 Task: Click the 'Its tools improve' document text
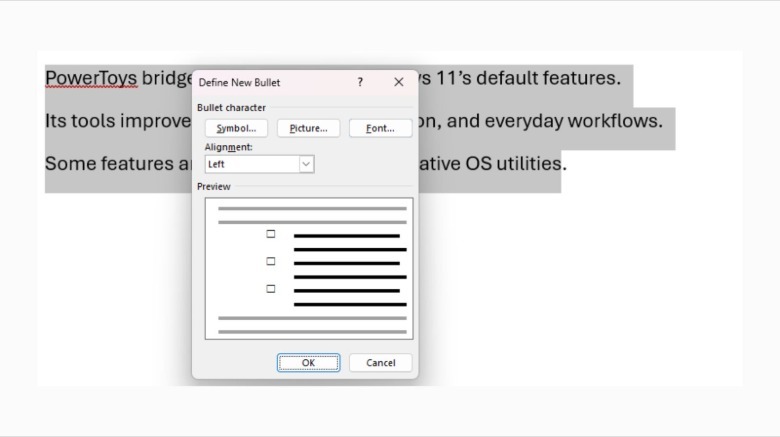(x=118, y=121)
